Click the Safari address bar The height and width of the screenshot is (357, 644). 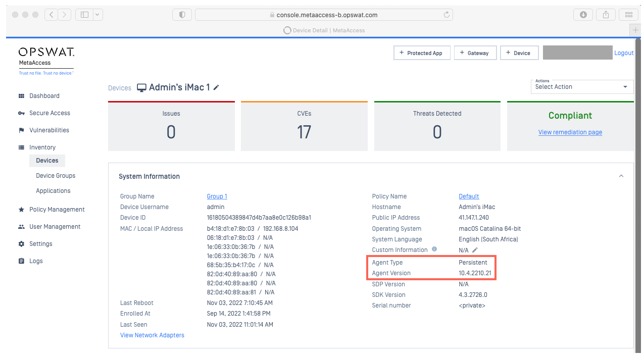[324, 15]
